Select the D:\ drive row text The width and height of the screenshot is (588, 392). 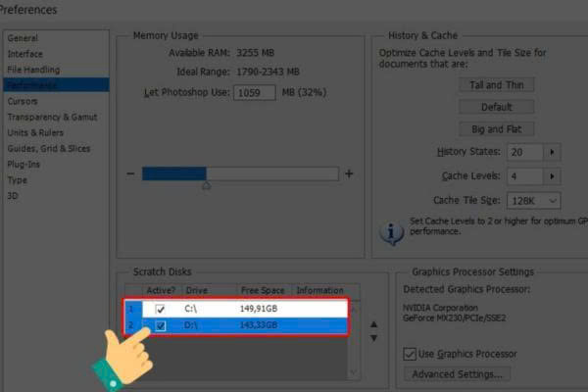190,325
